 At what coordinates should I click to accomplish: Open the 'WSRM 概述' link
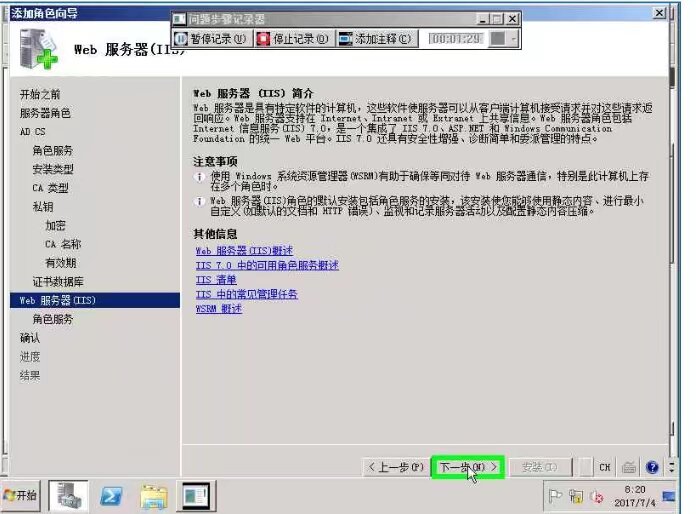click(218, 309)
